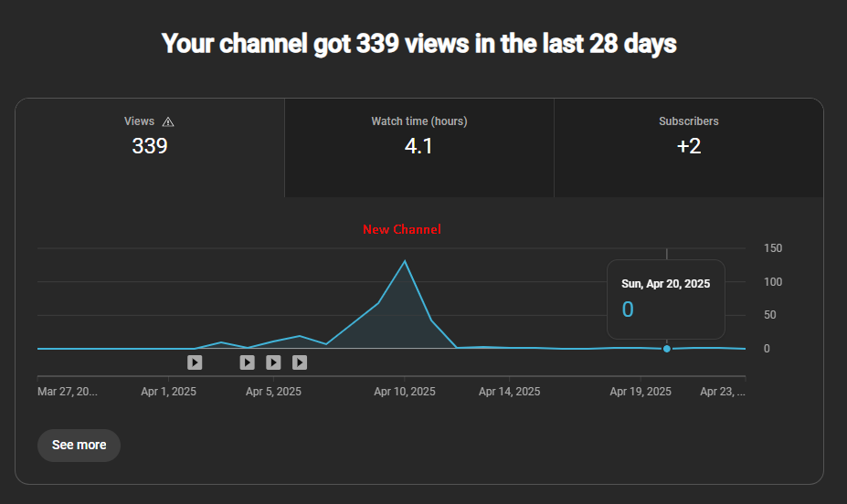Click the Sun, Apr 20, 2025 tooltip
Viewport: 847px width, 504px height.
click(665, 299)
